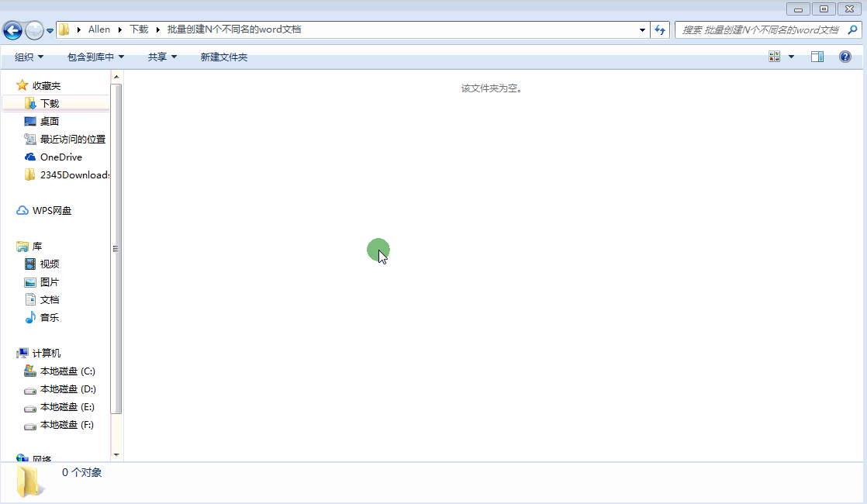Open the 图片 library
Viewport: 867px width, 504px height.
tap(49, 281)
